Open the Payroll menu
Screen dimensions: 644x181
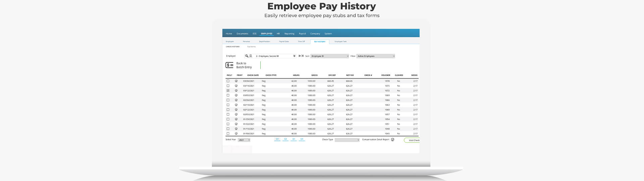pos(302,34)
